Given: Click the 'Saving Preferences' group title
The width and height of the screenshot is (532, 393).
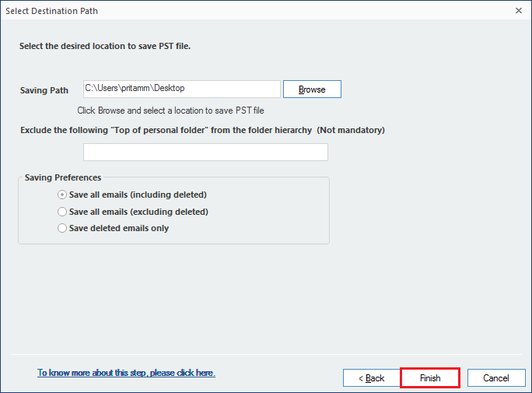Looking at the screenshot, I should tap(63, 177).
